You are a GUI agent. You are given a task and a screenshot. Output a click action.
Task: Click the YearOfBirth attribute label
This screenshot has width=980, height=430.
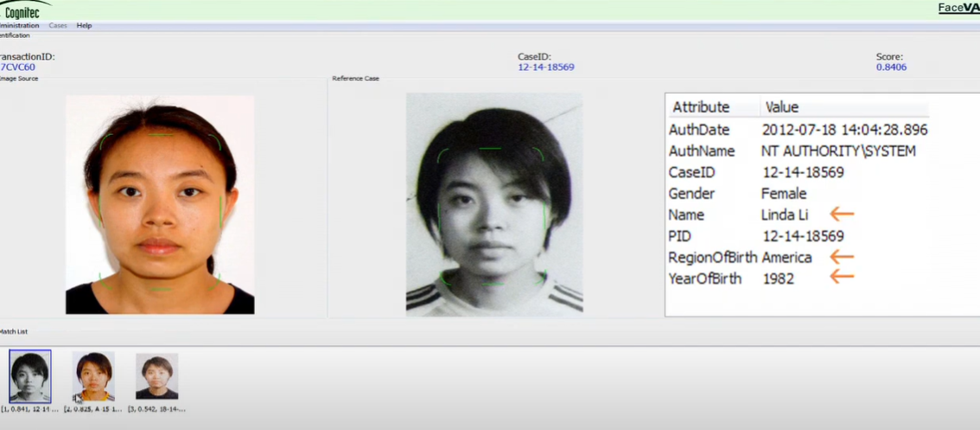705,279
